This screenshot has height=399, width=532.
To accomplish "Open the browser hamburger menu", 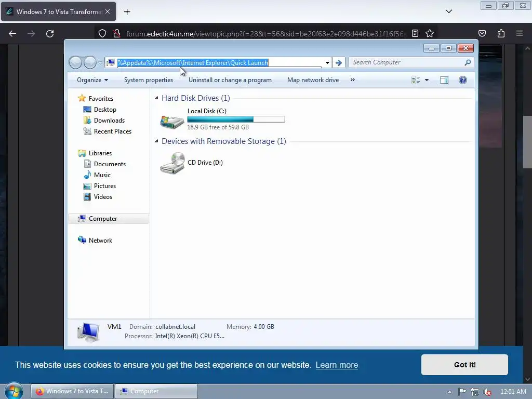I will point(520,33).
